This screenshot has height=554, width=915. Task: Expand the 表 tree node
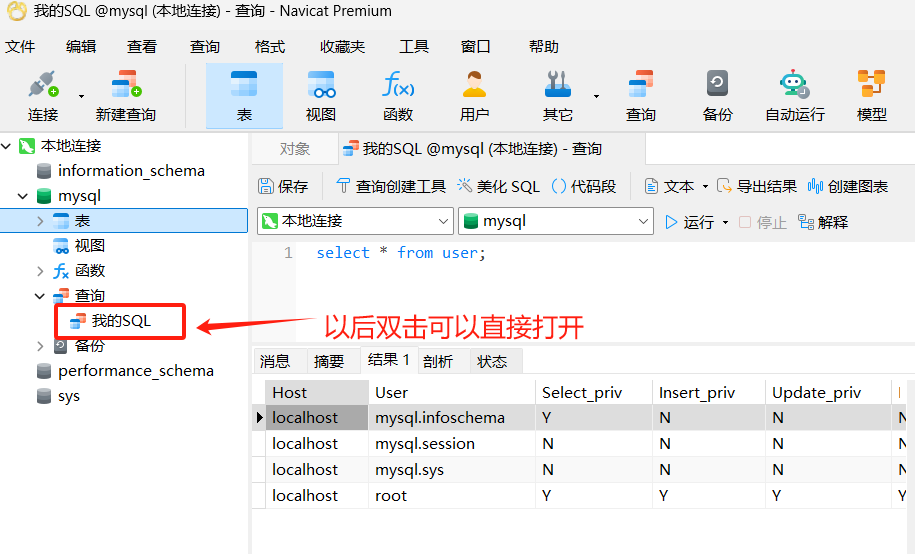pos(40,221)
